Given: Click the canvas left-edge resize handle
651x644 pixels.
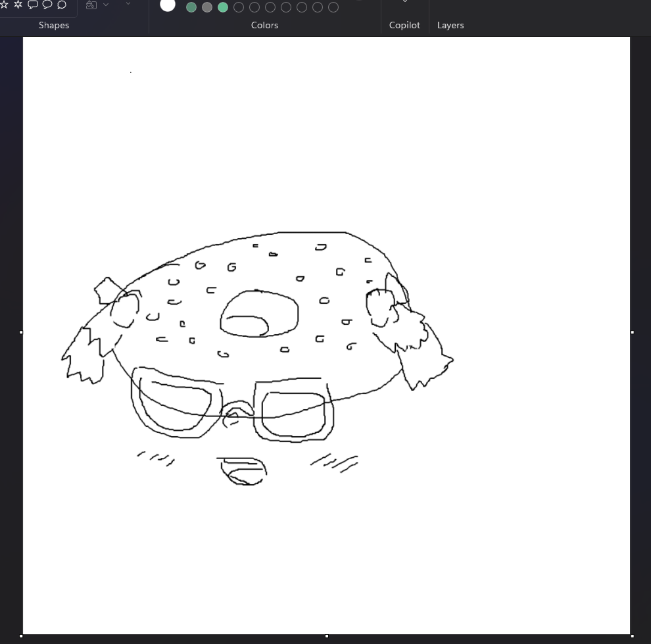Looking at the screenshot, I should pos(21,332).
